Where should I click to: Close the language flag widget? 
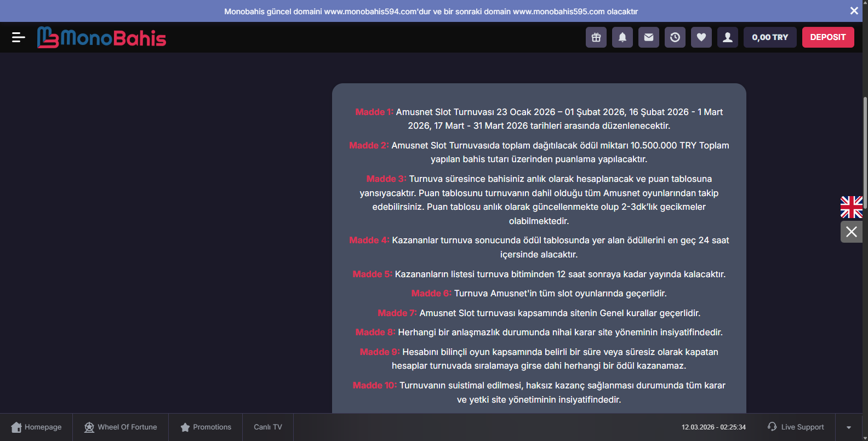(x=851, y=232)
